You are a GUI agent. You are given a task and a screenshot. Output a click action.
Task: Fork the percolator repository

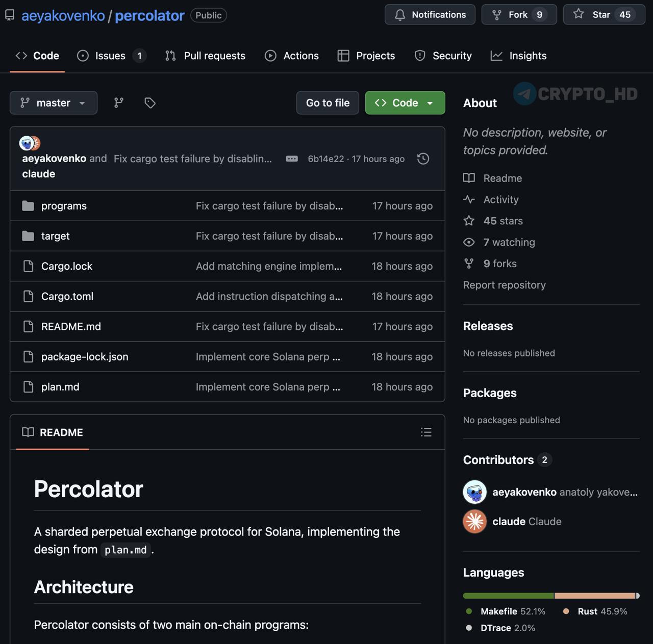518,15
